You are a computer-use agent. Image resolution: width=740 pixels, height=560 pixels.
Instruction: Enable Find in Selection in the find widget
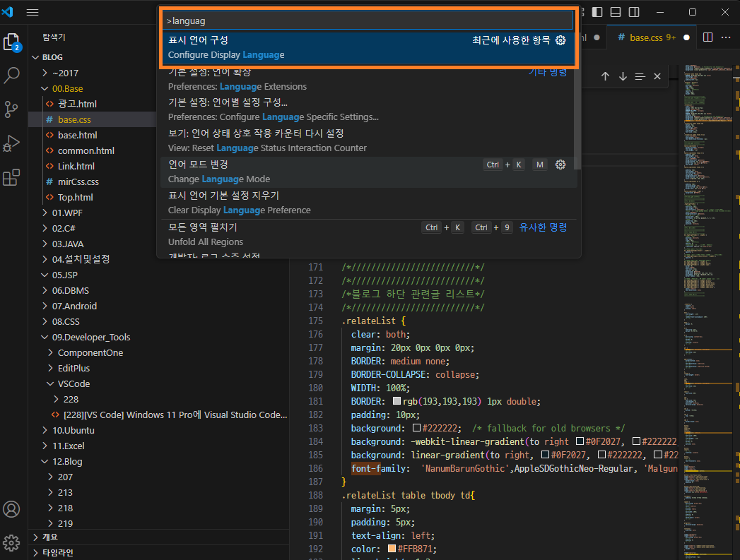pos(642,76)
